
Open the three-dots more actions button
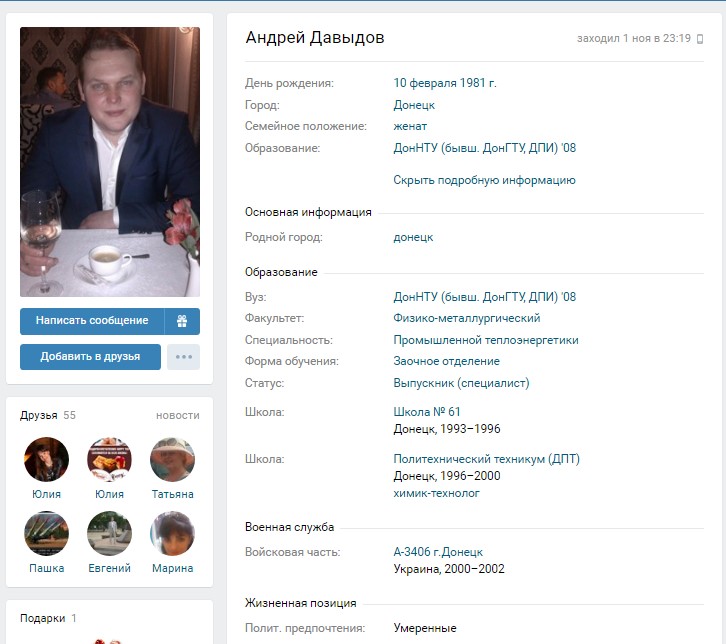tap(183, 357)
